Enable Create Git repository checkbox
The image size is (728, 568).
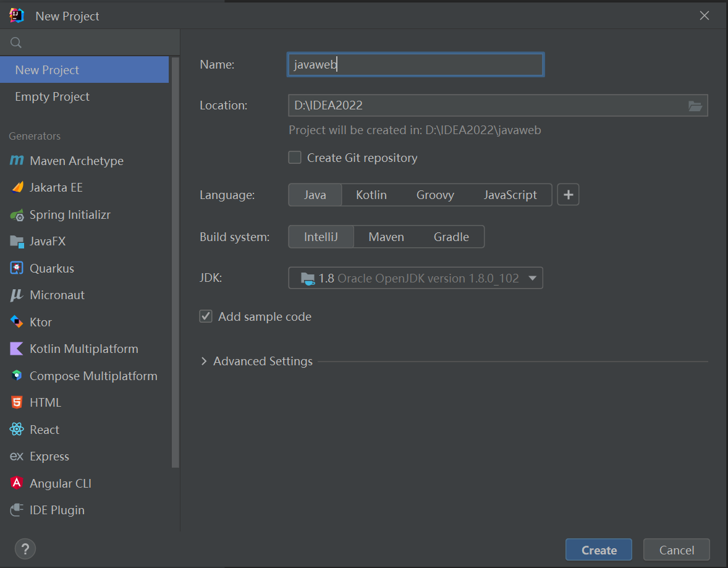pyautogui.click(x=295, y=158)
